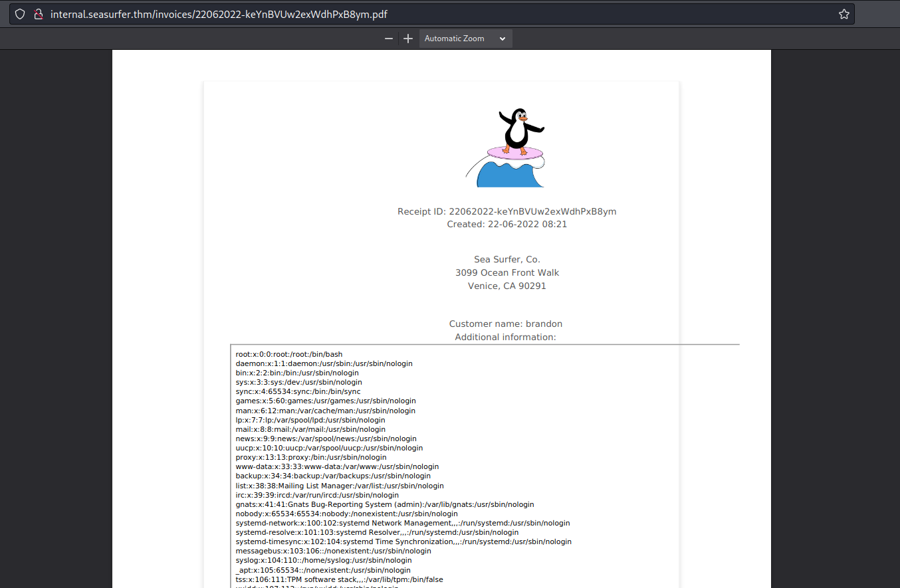Click the Created 22-06-2022 08:21 timestamp
The width and height of the screenshot is (900, 588).
click(x=506, y=225)
